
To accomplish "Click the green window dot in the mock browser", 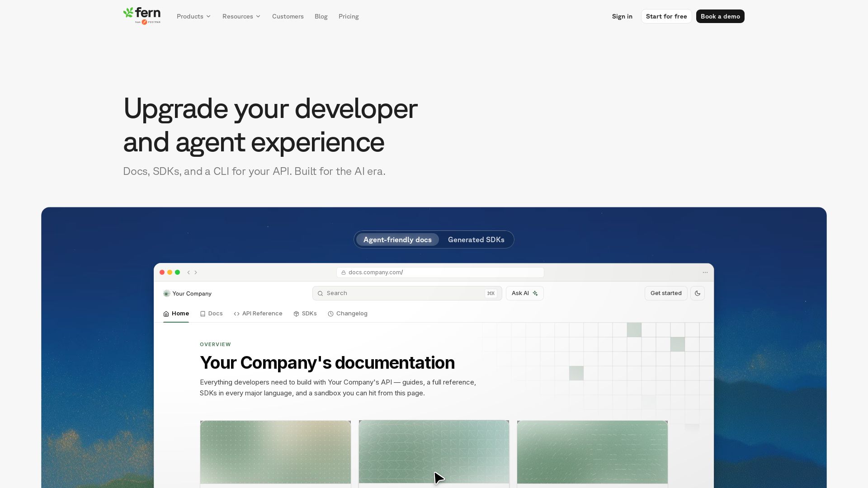I will pyautogui.click(x=177, y=272).
